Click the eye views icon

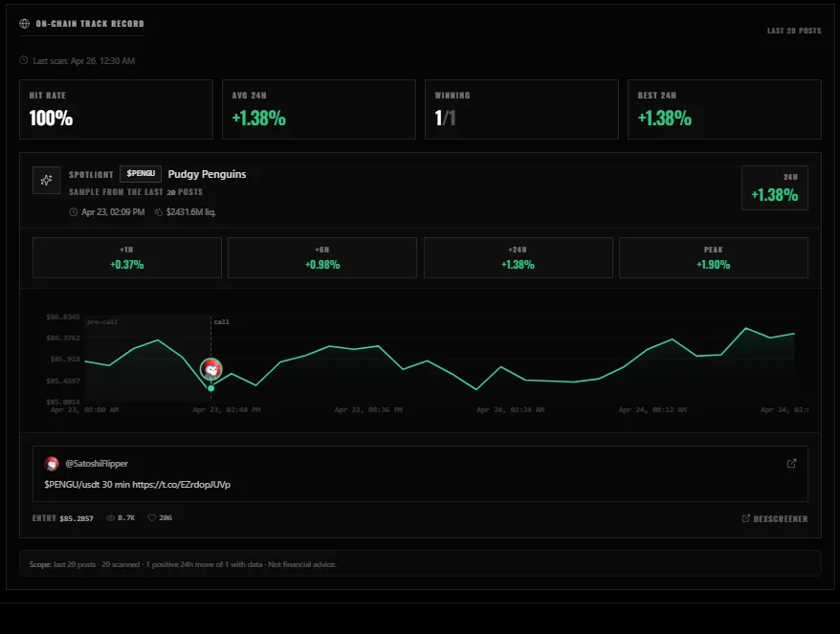110,517
